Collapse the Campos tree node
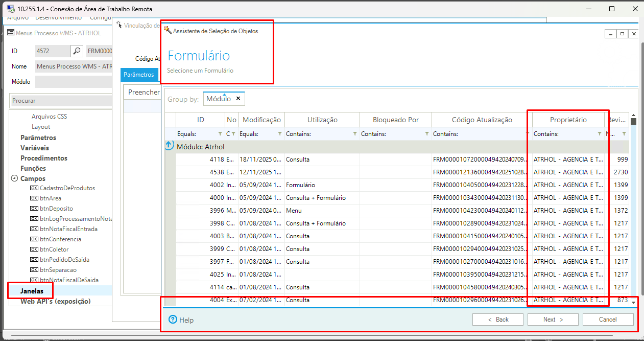Screen dimensions: 644x341 [x=14, y=179]
